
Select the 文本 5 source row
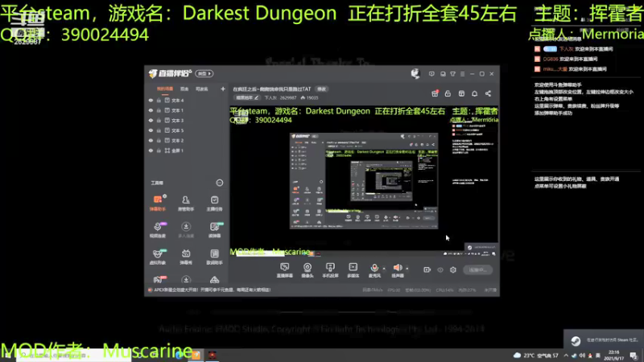click(x=187, y=130)
